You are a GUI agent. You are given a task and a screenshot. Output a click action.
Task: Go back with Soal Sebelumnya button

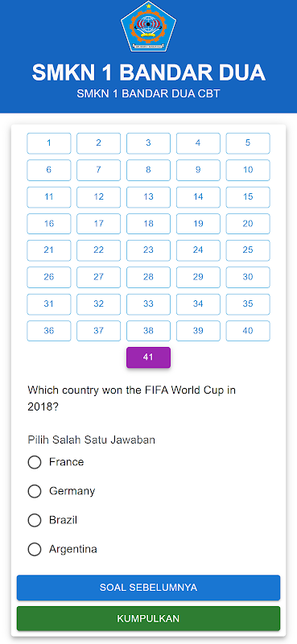point(148,588)
